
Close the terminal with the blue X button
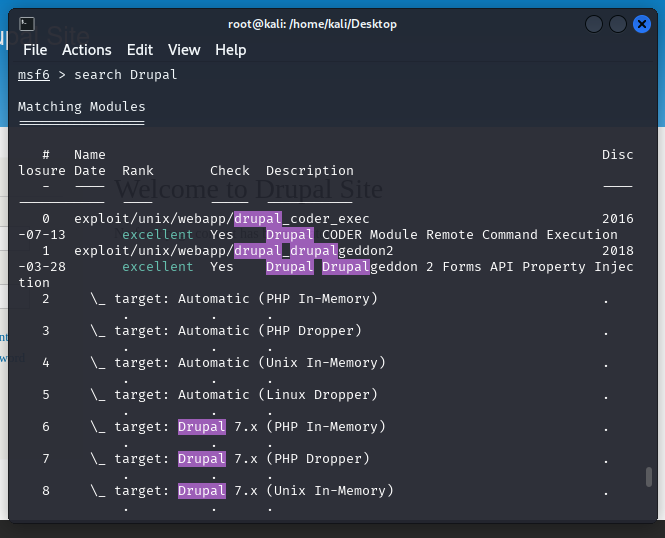642,24
